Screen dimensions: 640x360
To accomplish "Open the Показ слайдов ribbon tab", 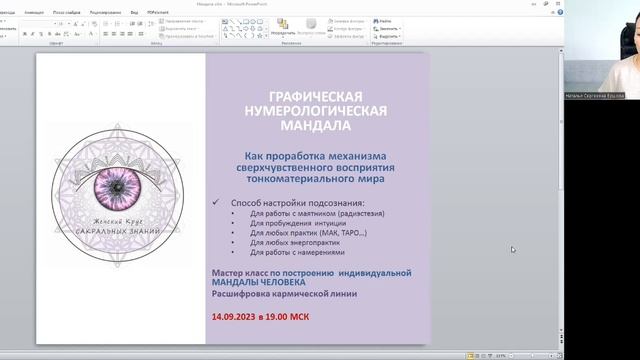I will [67, 13].
